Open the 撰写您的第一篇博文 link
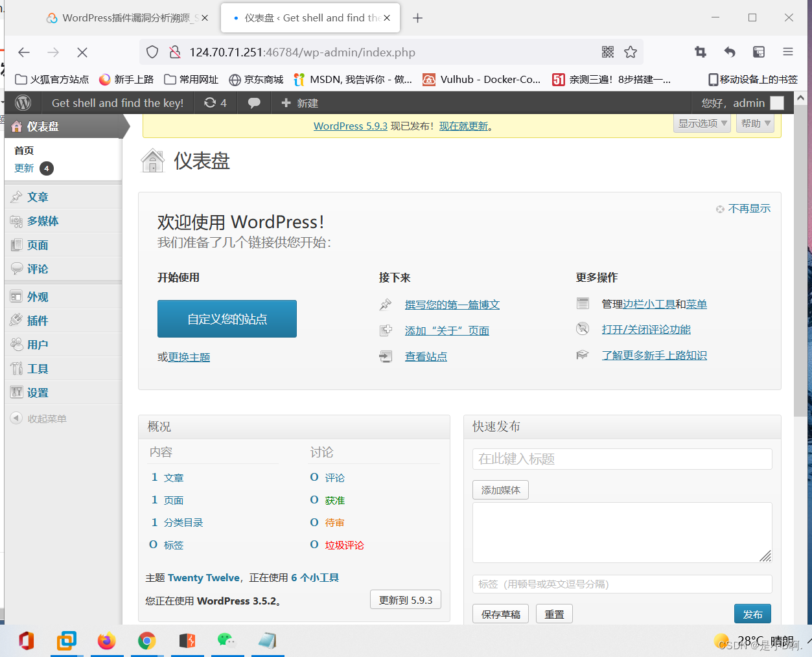The width and height of the screenshot is (812, 657). click(x=452, y=305)
